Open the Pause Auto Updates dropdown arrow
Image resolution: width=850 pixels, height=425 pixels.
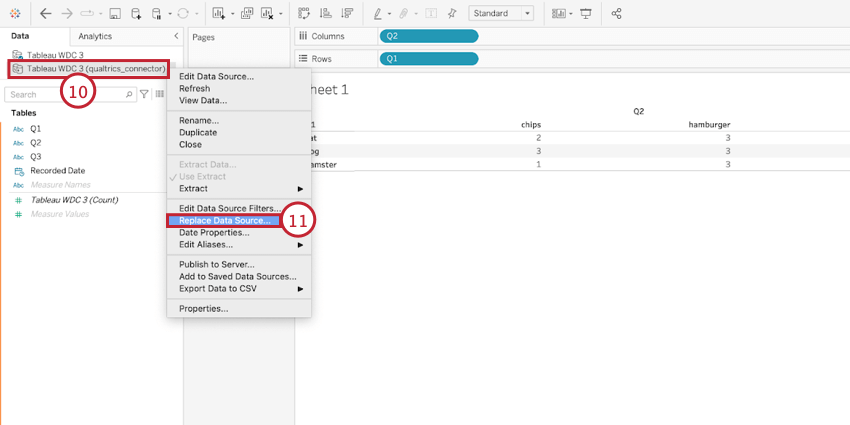pyautogui.click(x=170, y=14)
